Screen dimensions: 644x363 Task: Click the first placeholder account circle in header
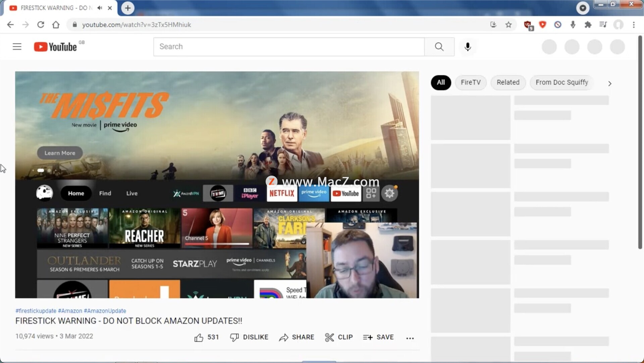click(x=549, y=47)
